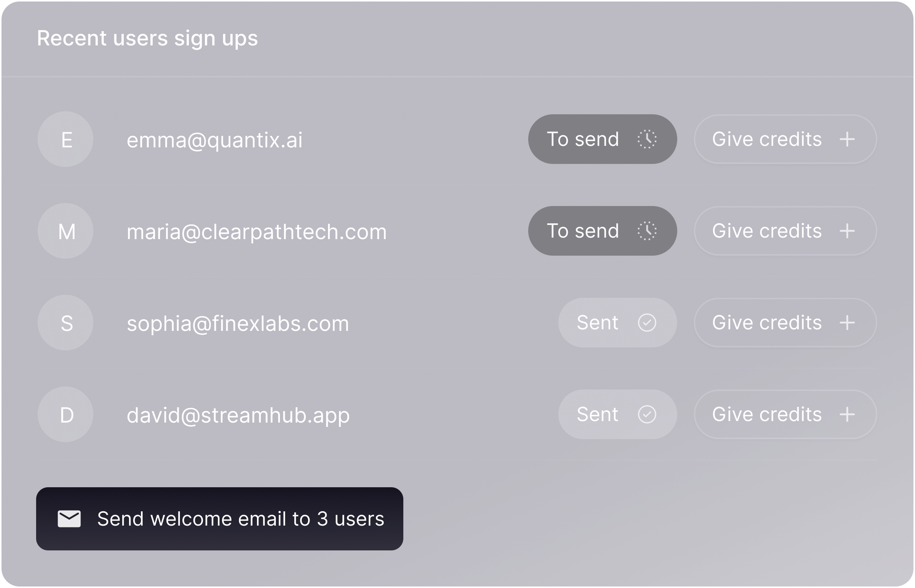The image size is (915, 588).
Task: Click the To send status for maria
Action: 602,231
